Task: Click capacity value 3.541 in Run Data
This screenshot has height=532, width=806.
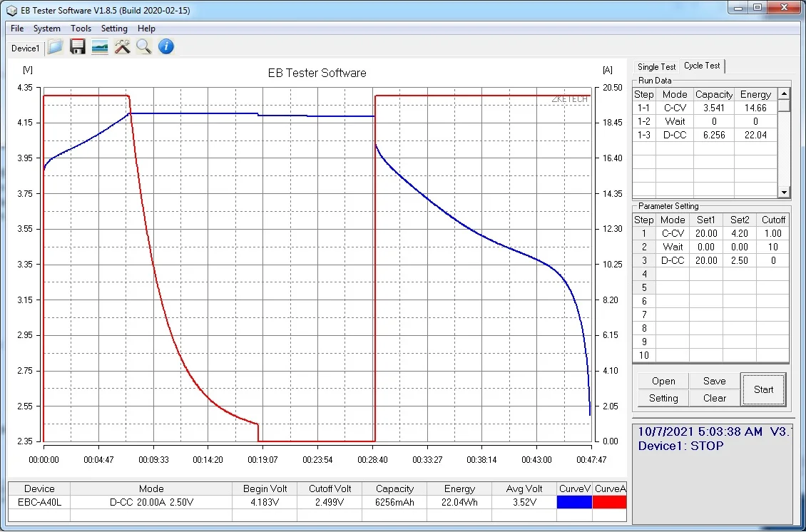Action: coord(713,108)
